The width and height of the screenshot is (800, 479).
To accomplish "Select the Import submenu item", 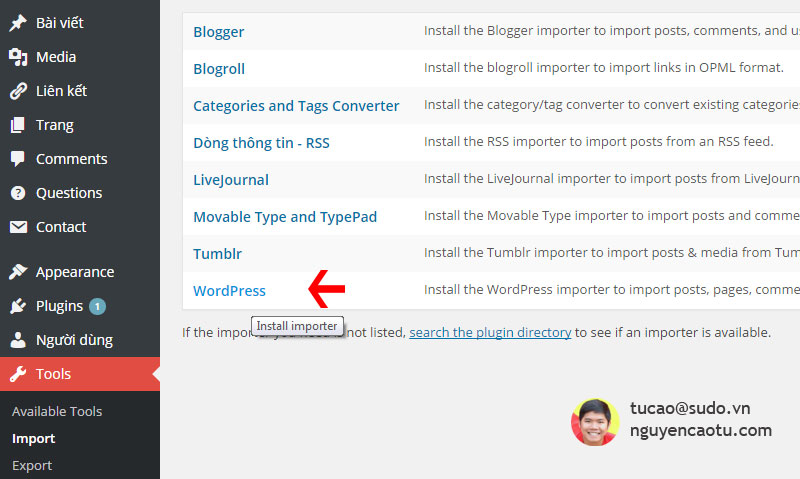I will point(34,439).
